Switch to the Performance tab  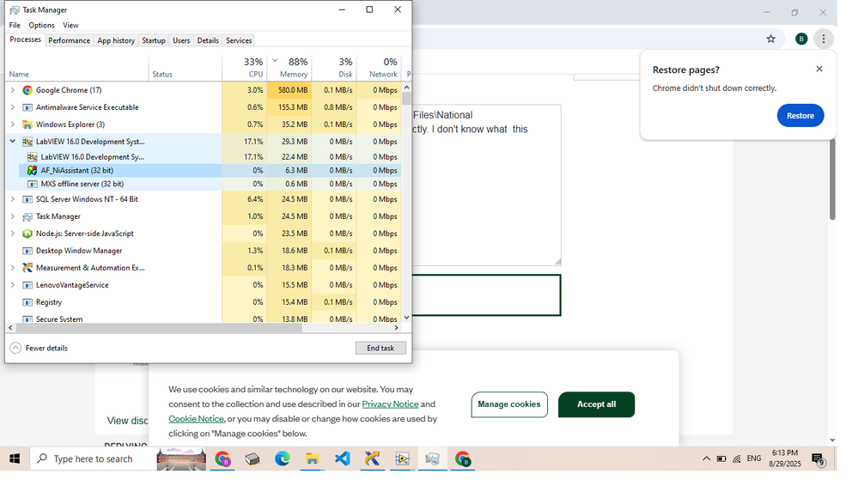click(69, 40)
